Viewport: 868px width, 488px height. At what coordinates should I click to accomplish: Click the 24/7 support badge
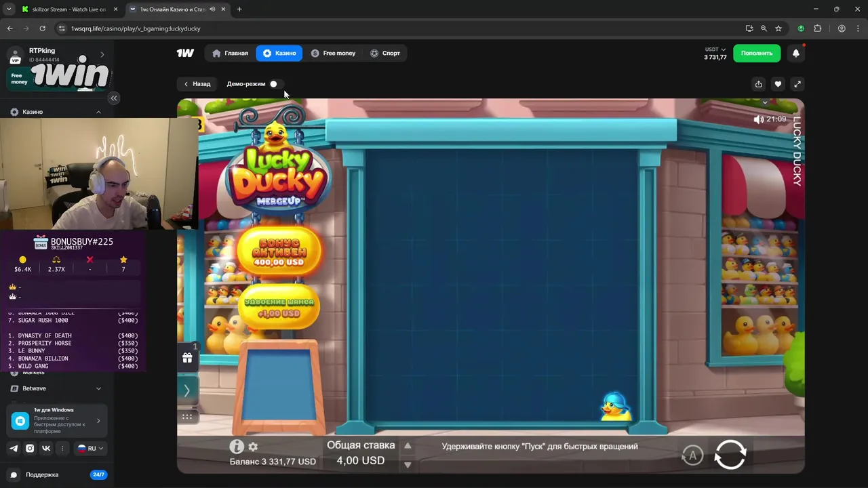[98, 475]
